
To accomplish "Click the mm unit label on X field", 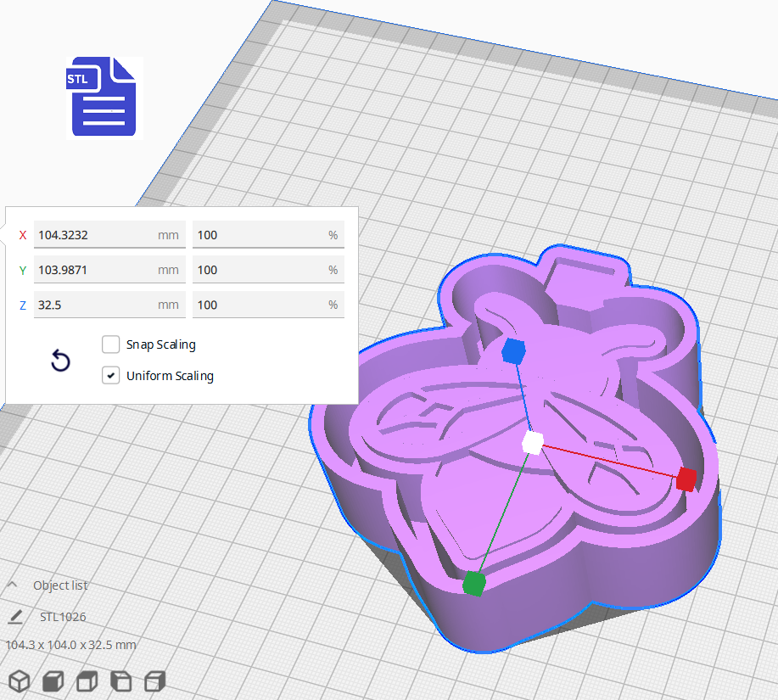I will click(168, 235).
